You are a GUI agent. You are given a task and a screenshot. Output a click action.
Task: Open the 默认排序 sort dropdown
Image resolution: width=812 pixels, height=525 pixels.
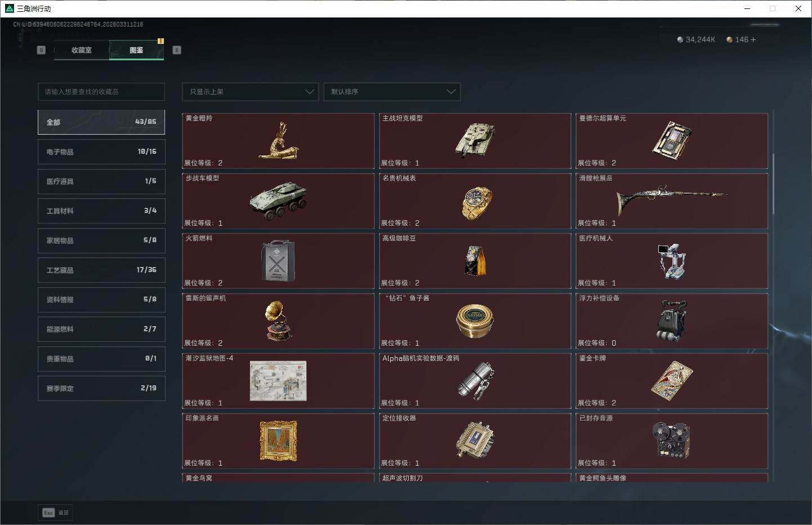392,92
